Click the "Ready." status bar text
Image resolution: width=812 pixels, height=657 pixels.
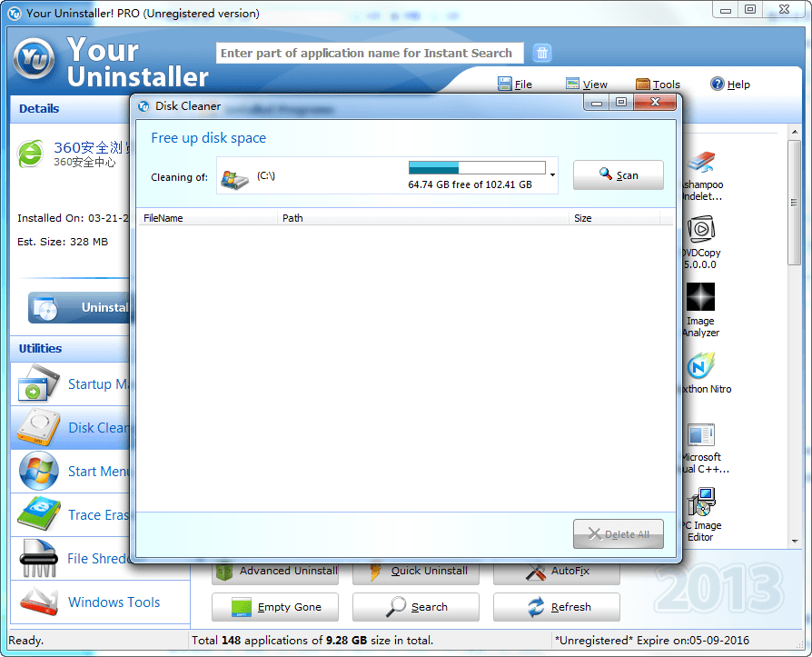[26, 641]
